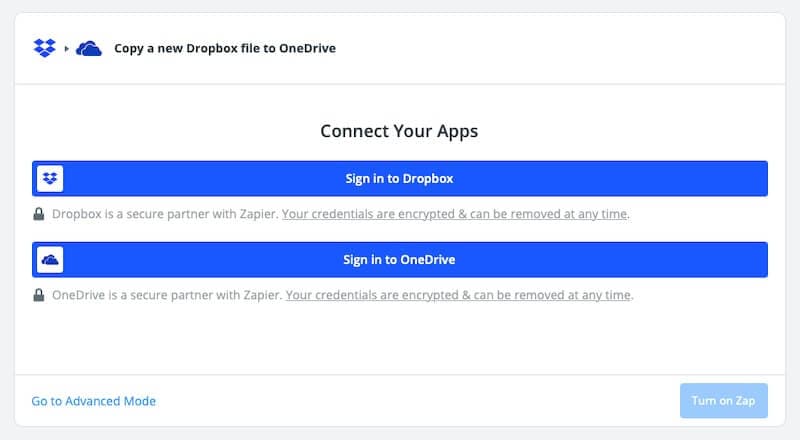Click the OneDrive cloud icon in the header
Viewport: 800px width, 440px height.
point(89,48)
